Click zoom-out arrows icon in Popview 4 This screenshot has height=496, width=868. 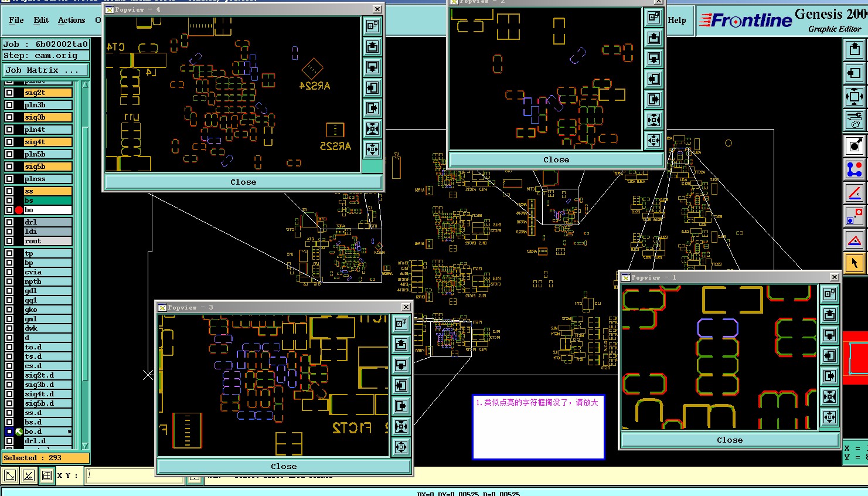[373, 149]
